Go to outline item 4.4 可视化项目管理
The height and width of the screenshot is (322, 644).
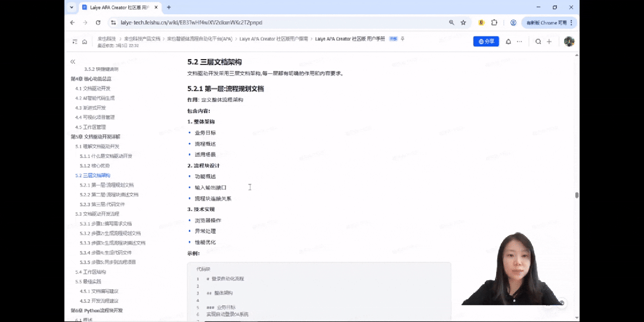point(95,117)
